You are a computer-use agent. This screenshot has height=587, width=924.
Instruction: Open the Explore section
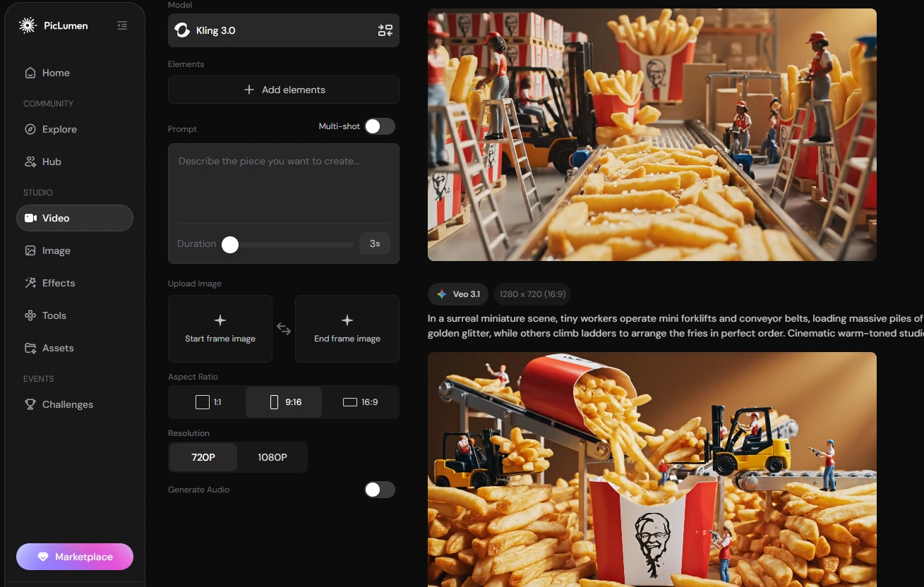(75, 129)
